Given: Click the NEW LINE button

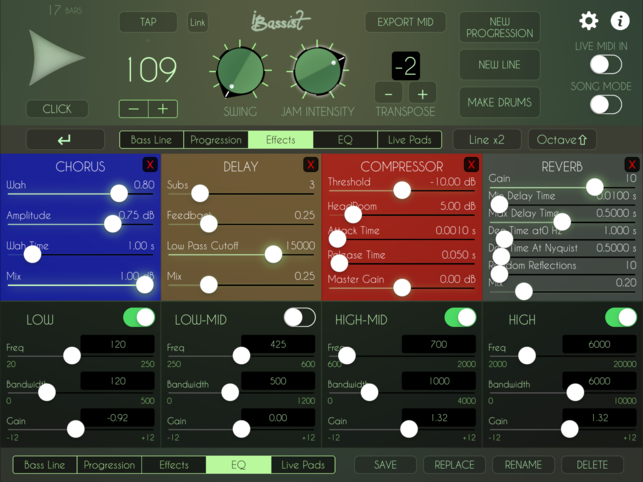Looking at the screenshot, I should [x=499, y=64].
